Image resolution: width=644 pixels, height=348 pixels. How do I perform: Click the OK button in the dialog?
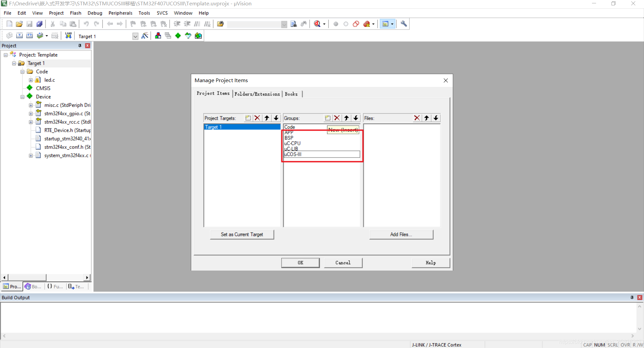(301, 263)
